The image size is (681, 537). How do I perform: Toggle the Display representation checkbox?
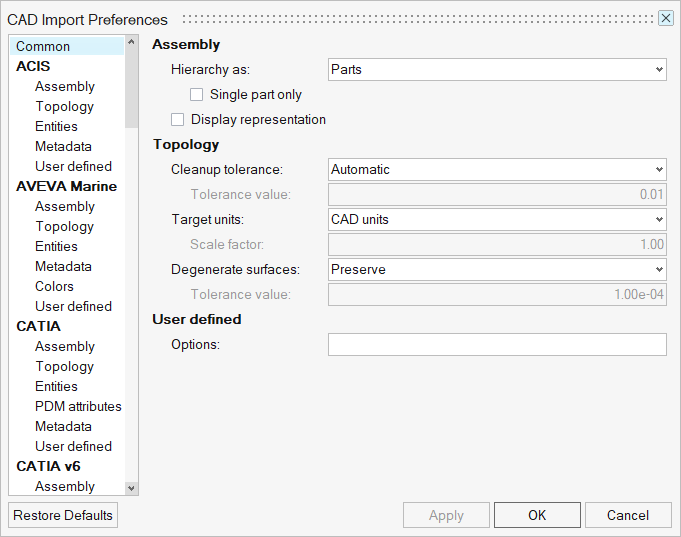click(178, 120)
